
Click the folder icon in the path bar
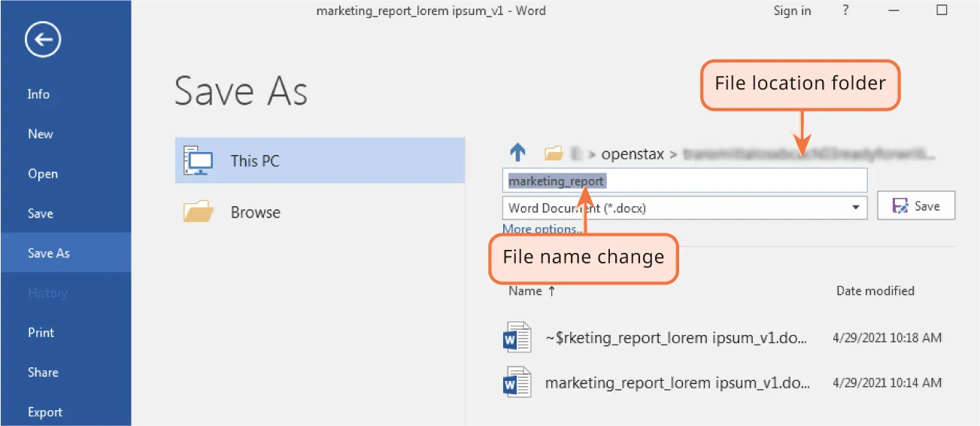tap(554, 154)
